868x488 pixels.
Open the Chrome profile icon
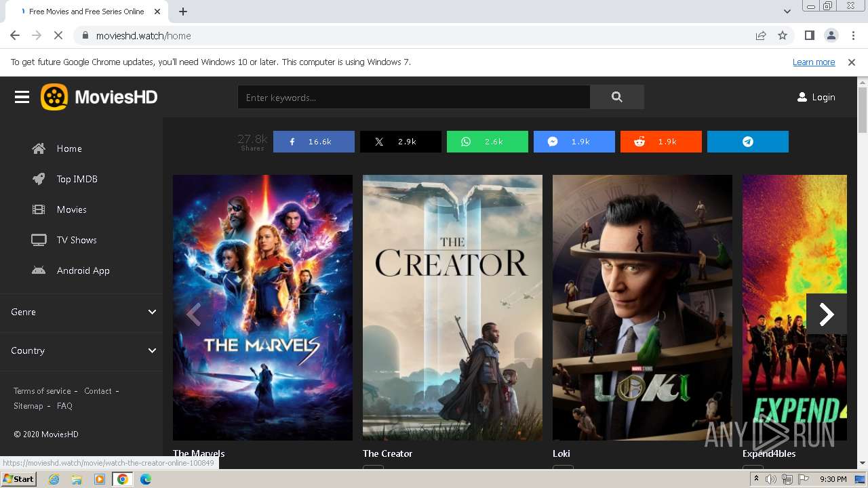[x=831, y=35]
